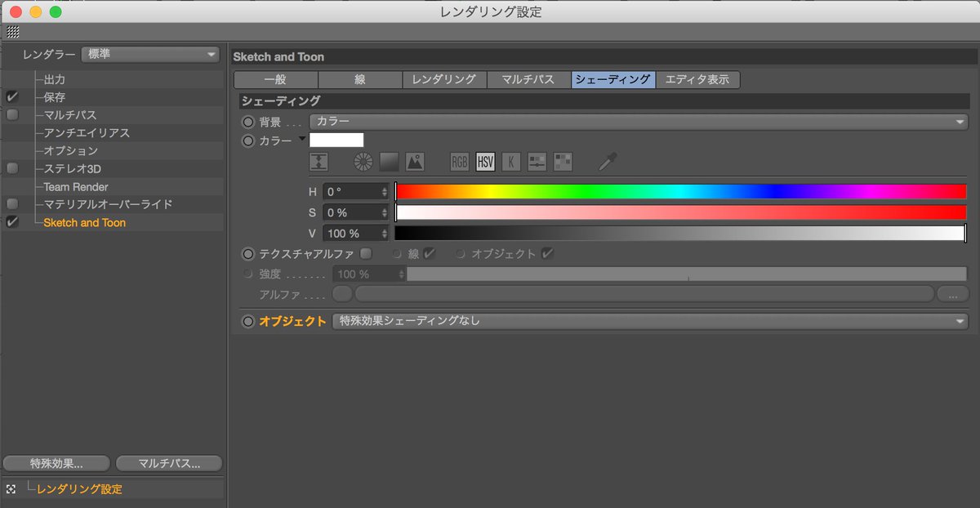Disable the Sketch and Toon checkbox

pyautogui.click(x=12, y=222)
